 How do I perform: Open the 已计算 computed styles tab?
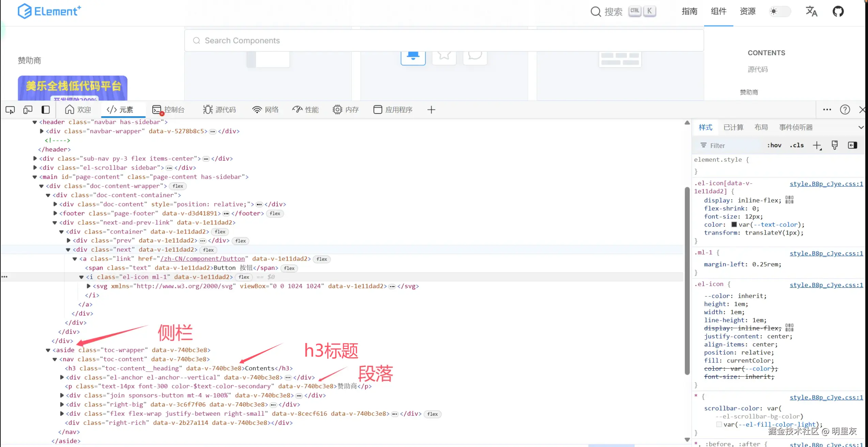point(733,128)
